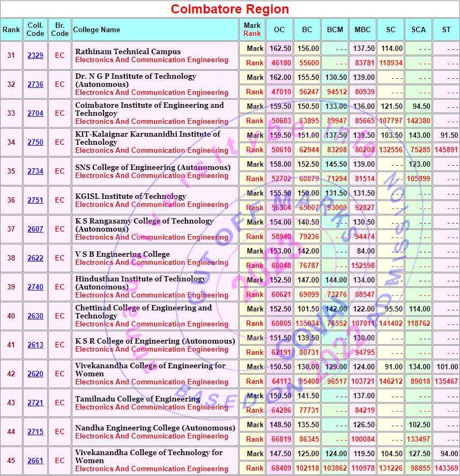
Task: Click the MBC column header
Action: tap(362, 30)
